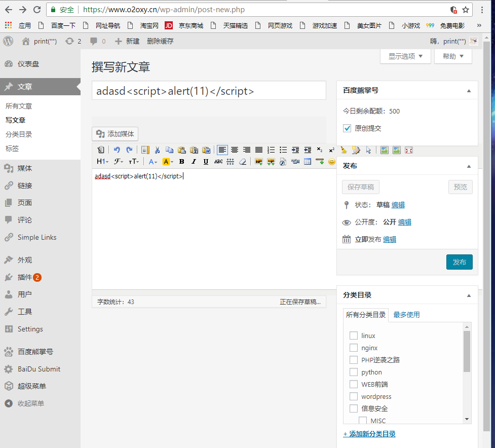Image resolution: width=495 pixels, height=448 pixels.
Task: Insert a table into the post
Action: [x=307, y=161]
